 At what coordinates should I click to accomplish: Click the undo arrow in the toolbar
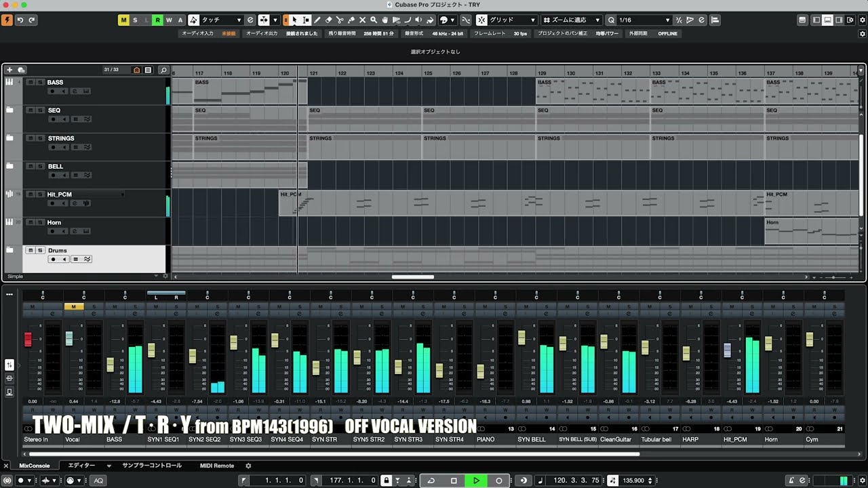tap(20, 20)
